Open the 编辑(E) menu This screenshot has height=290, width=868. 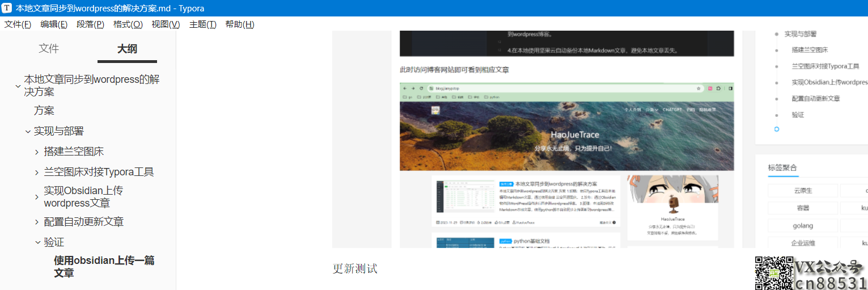point(54,24)
